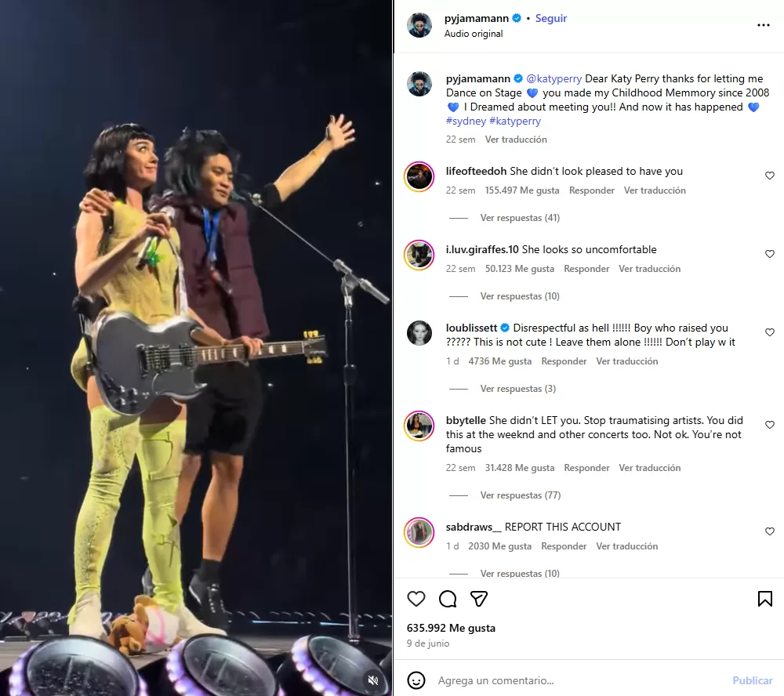The width and height of the screenshot is (784, 696).
Task: Expand lifeofteedoh's 41 replies
Action: point(520,218)
